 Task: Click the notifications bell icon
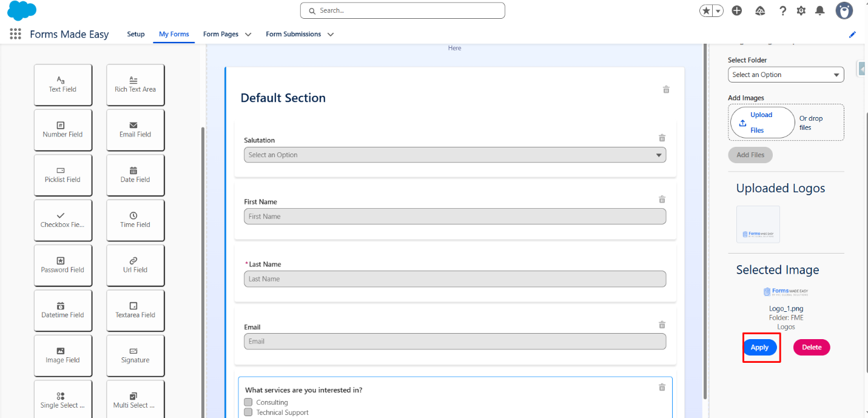(x=820, y=10)
